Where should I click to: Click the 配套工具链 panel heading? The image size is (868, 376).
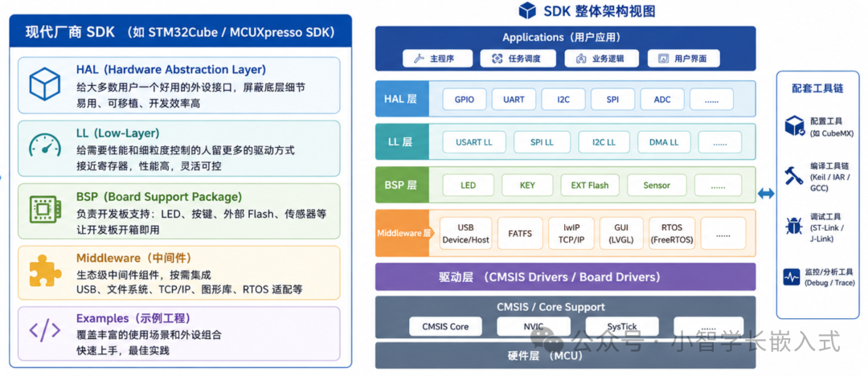tap(817, 88)
